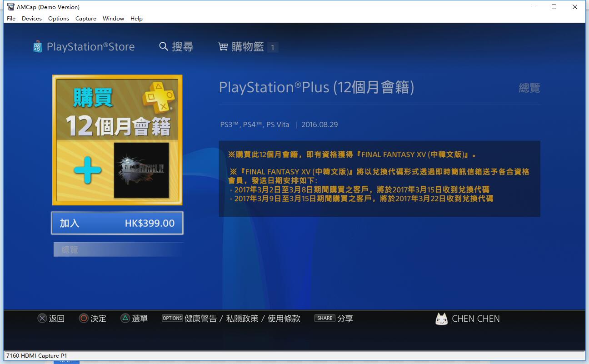The width and height of the screenshot is (589, 364).
Task: Click the 分享 share label
Action: pos(345,319)
